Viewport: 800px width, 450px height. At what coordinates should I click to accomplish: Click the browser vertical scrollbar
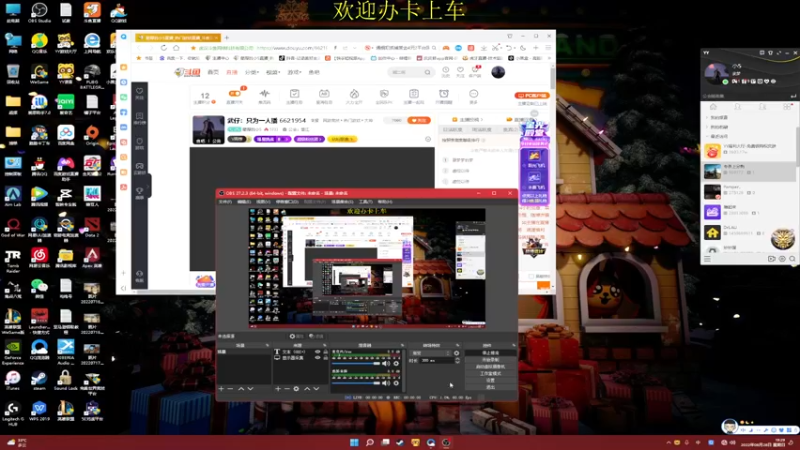(x=553, y=79)
